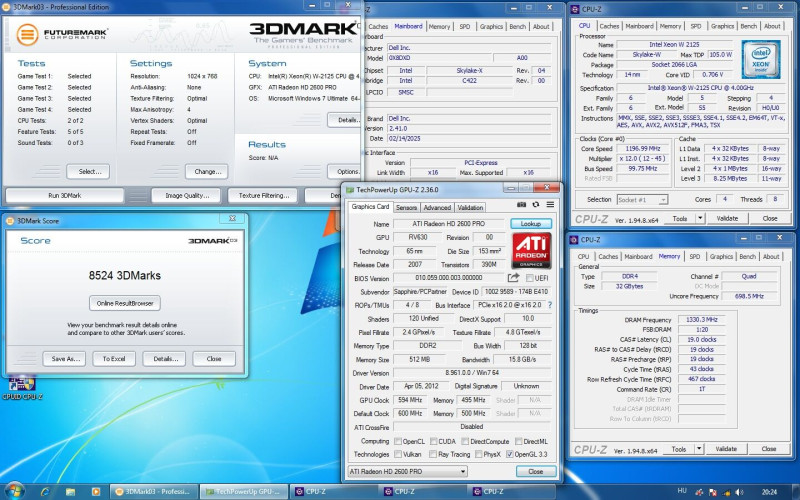Open the Advanced tab in GPU-Z

tap(437, 207)
